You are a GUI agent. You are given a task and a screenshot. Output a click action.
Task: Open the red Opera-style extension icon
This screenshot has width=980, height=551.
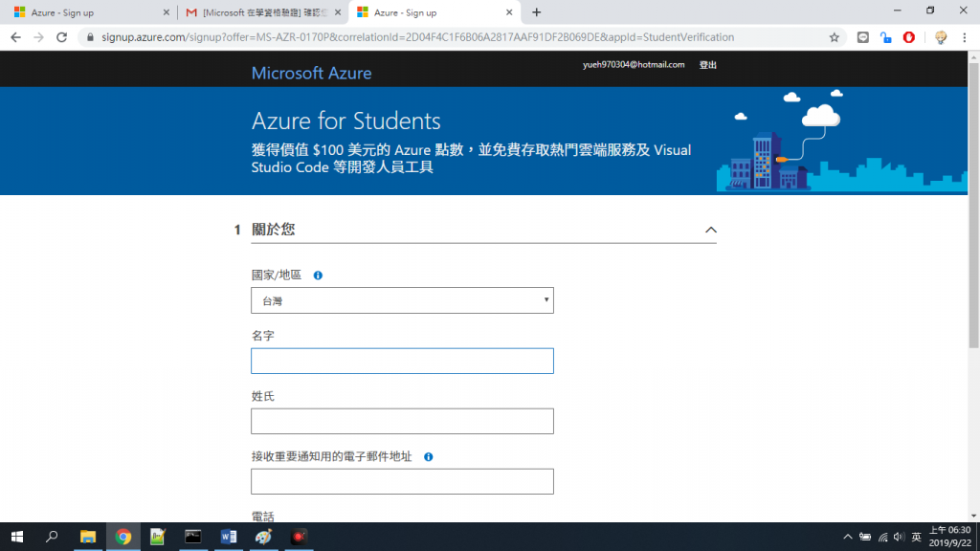tap(909, 37)
